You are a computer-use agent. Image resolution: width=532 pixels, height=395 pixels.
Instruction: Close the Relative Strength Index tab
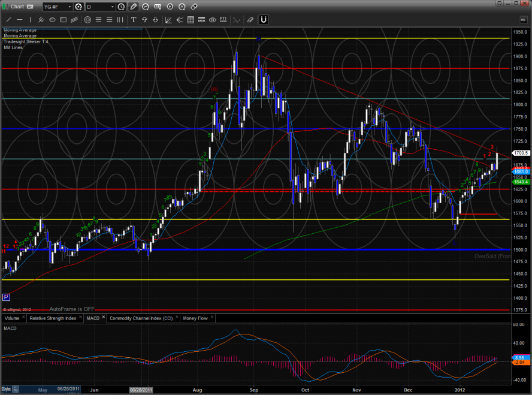[80, 317]
